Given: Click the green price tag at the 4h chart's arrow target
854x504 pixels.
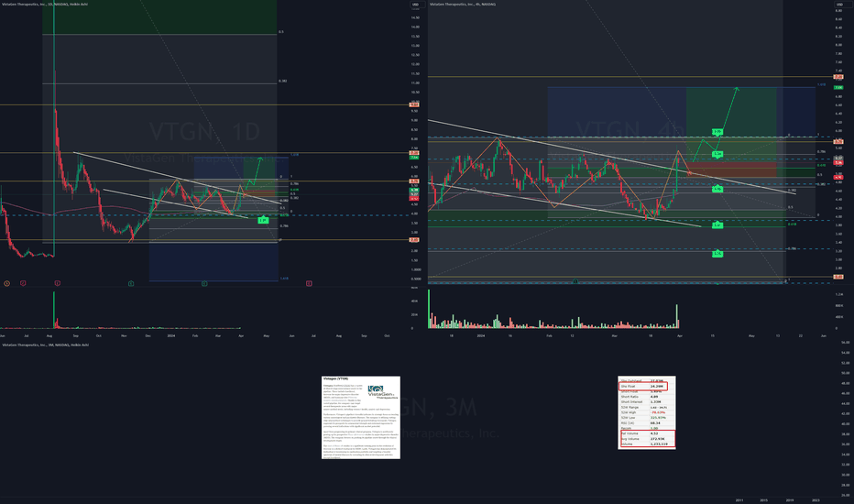Looking at the screenshot, I should 838,87.
